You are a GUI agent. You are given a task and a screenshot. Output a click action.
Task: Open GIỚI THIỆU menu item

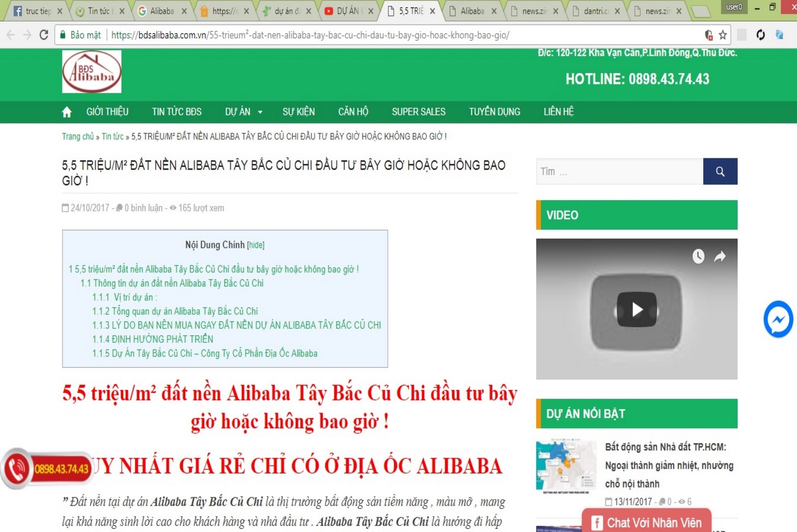(x=107, y=112)
